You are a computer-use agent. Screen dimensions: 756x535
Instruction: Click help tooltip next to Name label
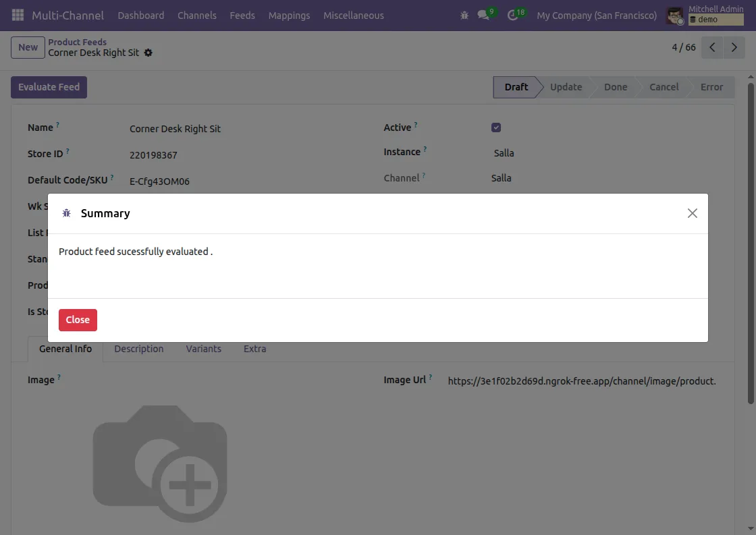click(57, 125)
